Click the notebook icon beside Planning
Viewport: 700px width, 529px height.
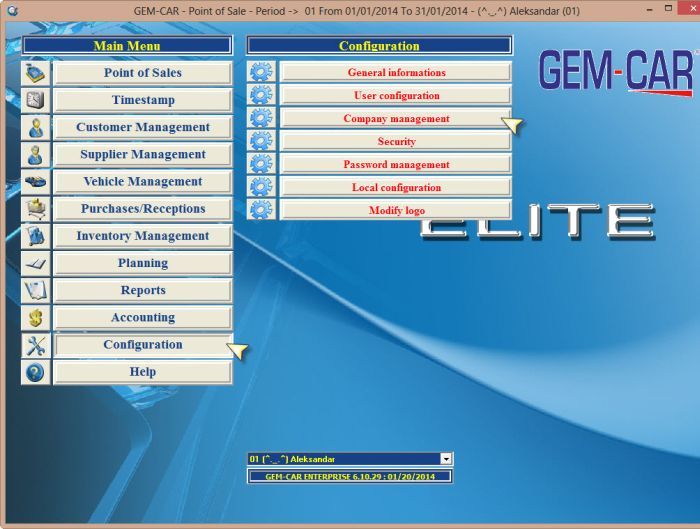(x=35, y=263)
